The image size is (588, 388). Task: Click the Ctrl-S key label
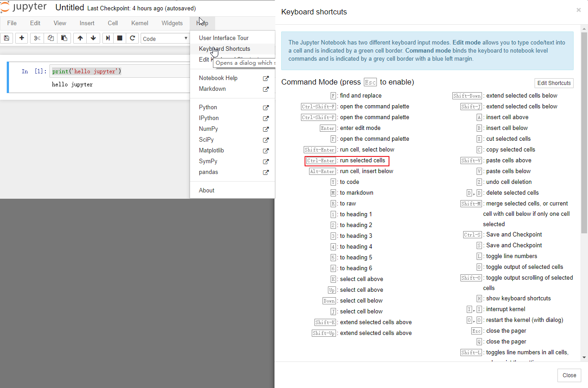473,235
